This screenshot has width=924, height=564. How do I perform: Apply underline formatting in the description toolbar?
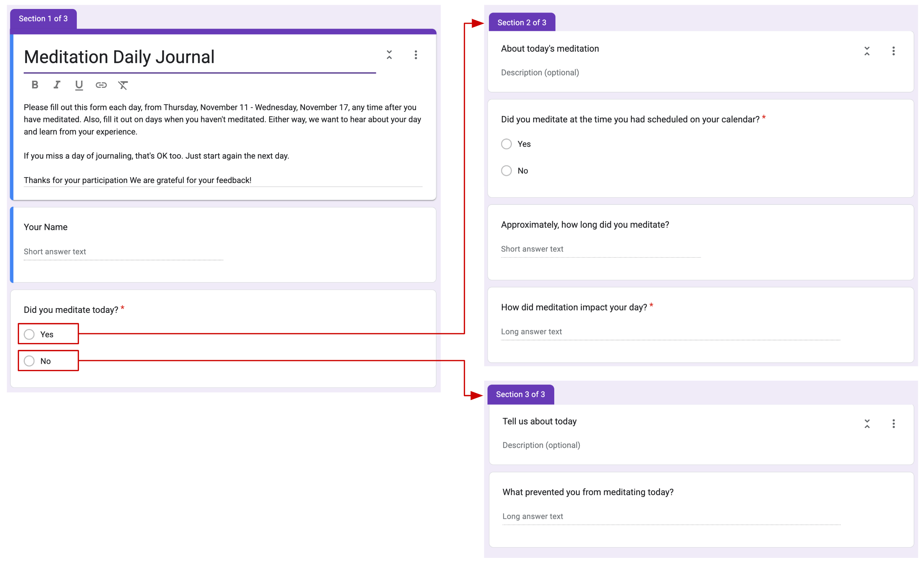tap(79, 85)
